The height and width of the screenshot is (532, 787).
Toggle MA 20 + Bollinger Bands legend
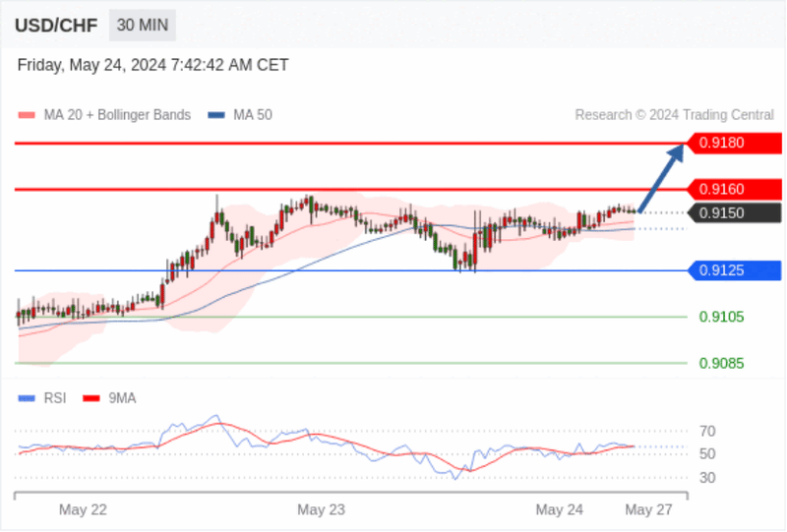click(104, 115)
